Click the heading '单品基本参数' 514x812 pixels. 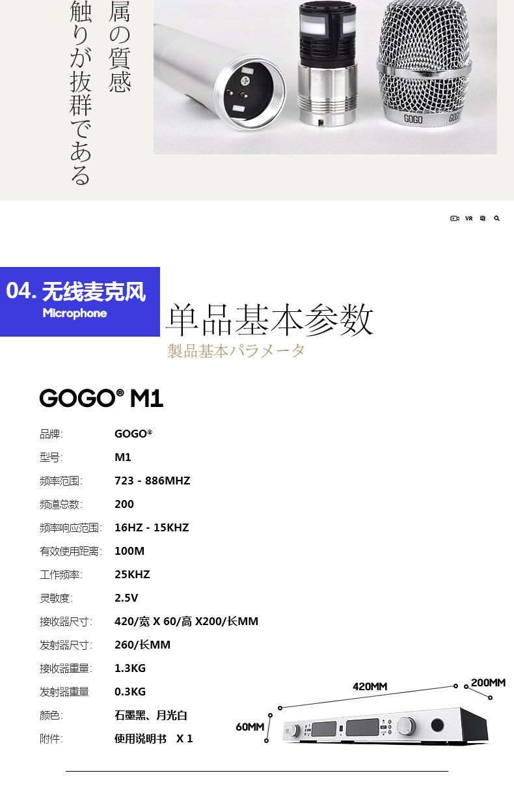pos(270,319)
